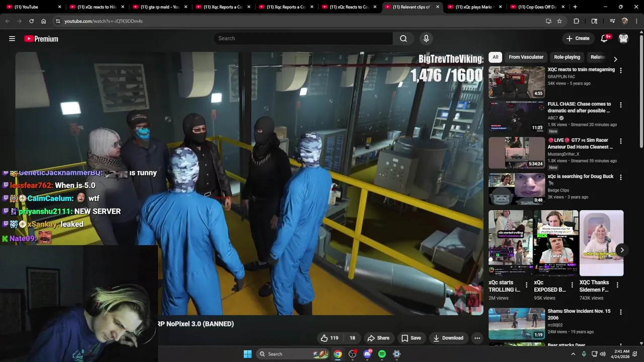Viewport: 644px width, 362px height.
Task: Switch to xQc Reacts to Cop tab
Action: [349, 7]
